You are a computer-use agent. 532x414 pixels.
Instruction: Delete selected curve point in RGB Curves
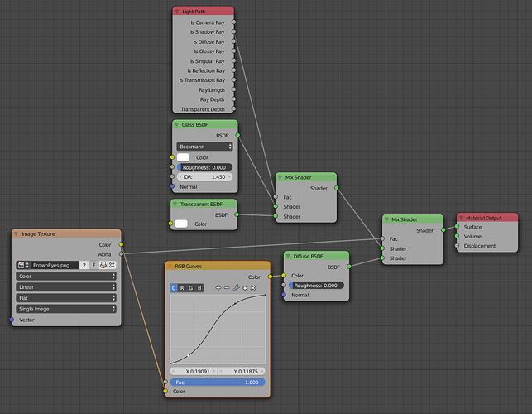coord(253,288)
